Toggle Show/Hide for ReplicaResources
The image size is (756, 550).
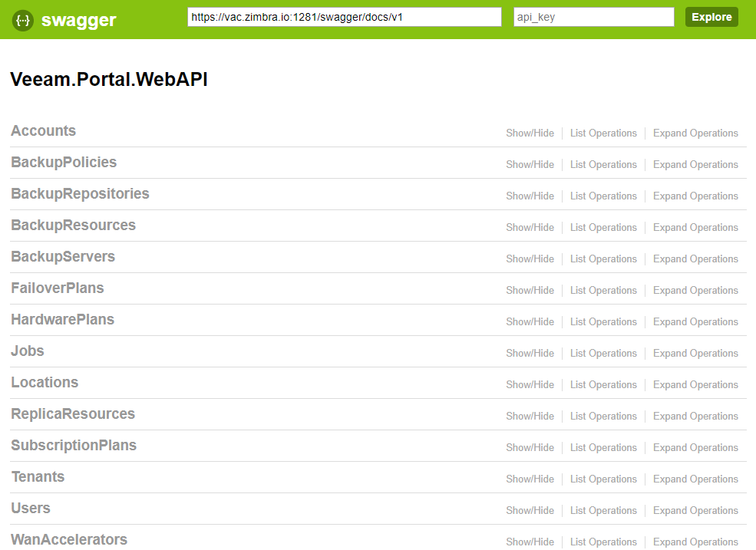[x=530, y=416]
